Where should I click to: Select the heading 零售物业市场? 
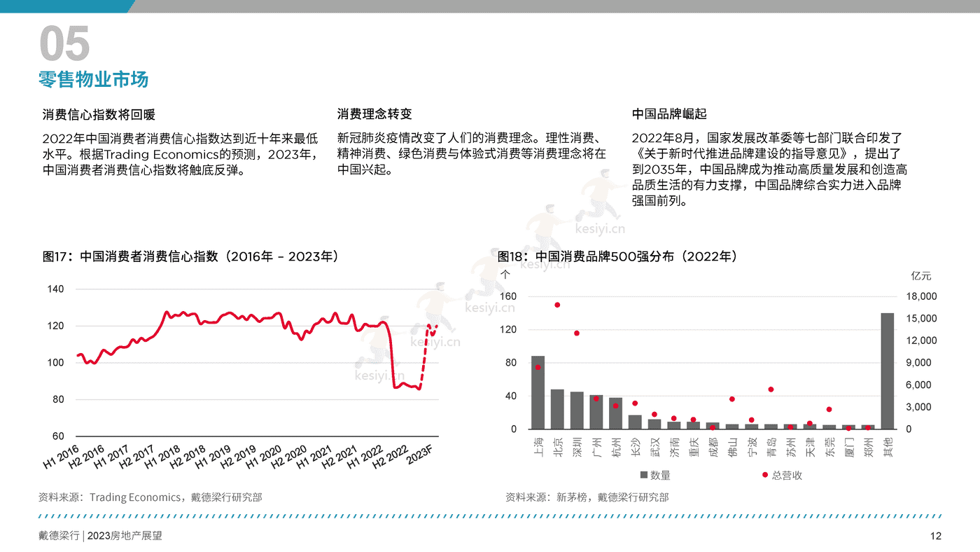click(x=94, y=80)
